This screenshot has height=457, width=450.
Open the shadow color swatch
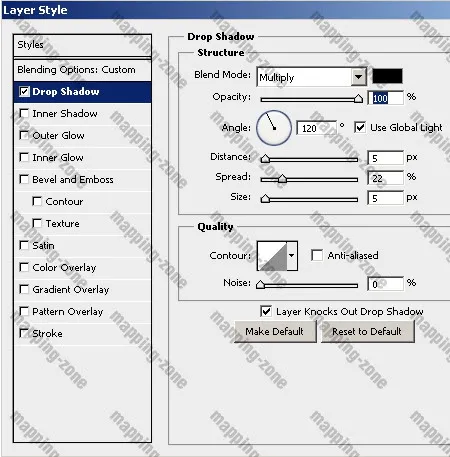click(x=387, y=76)
